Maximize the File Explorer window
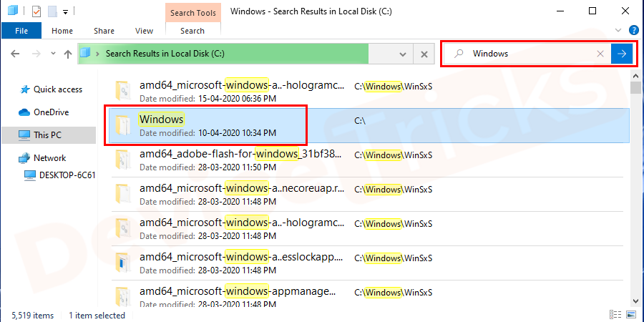 pyautogui.click(x=592, y=11)
